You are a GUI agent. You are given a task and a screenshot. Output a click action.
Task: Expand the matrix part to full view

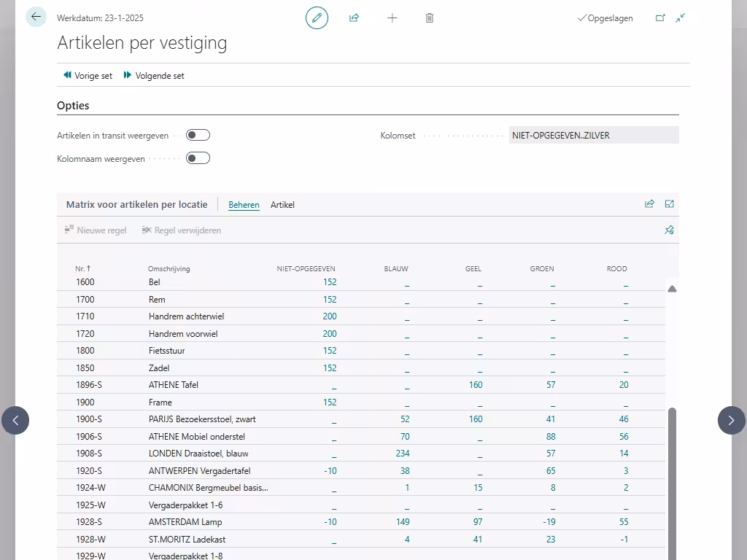(x=669, y=204)
